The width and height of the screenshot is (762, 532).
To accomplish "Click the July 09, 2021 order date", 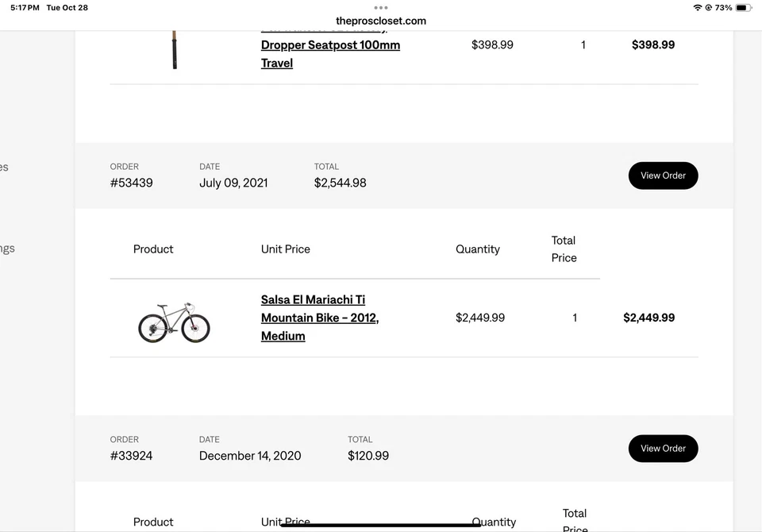I will click(x=233, y=183).
